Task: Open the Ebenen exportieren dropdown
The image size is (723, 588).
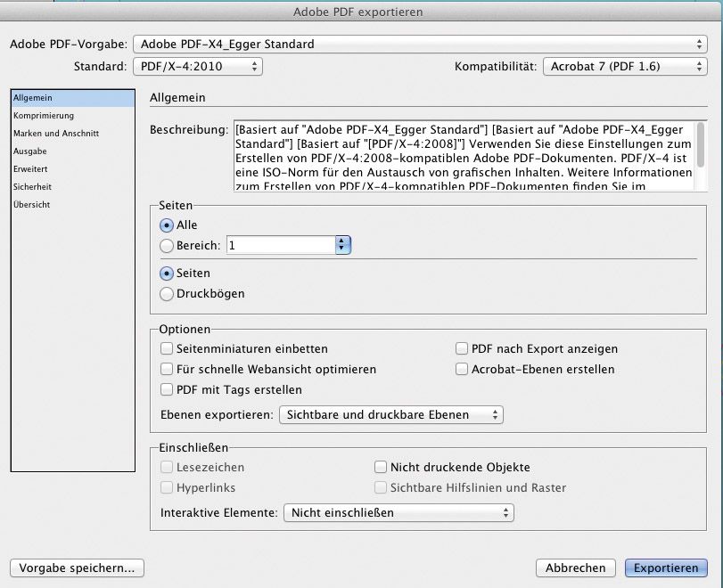Action: (391, 415)
